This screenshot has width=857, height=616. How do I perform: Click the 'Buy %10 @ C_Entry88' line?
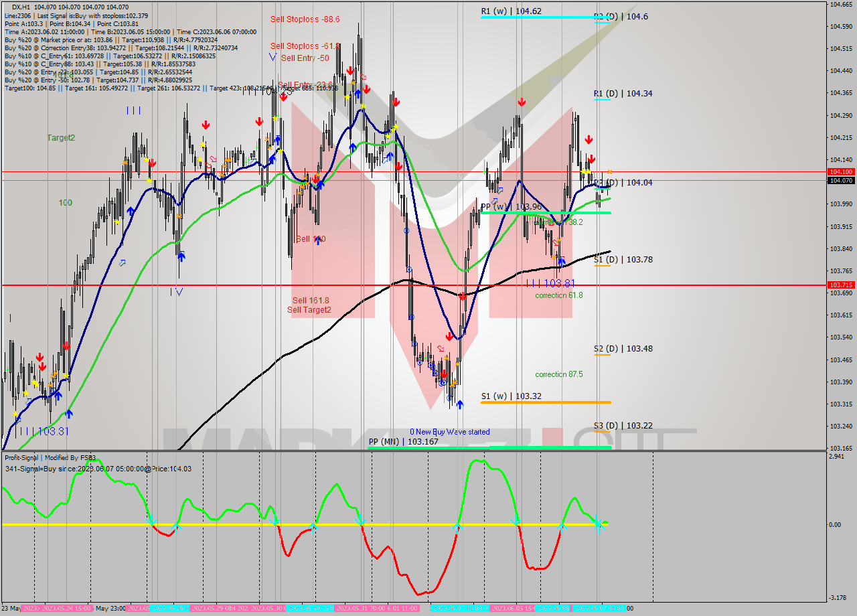coord(100,64)
